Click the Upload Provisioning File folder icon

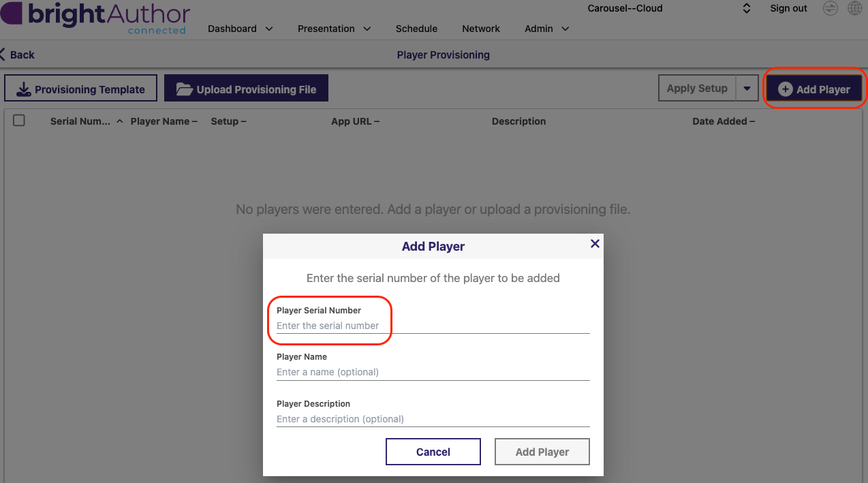[184, 89]
